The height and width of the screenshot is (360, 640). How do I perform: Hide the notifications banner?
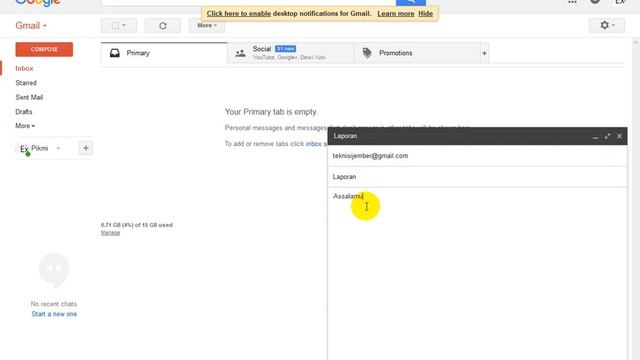click(425, 13)
